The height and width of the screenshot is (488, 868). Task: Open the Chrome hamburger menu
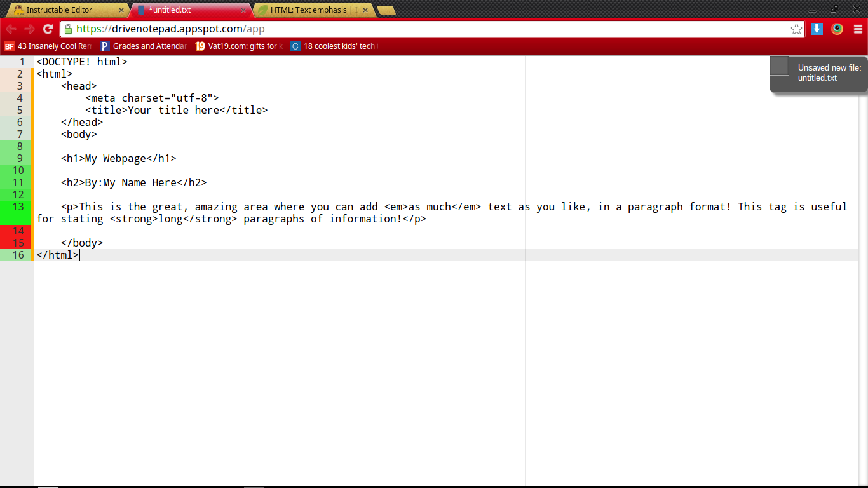(858, 29)
